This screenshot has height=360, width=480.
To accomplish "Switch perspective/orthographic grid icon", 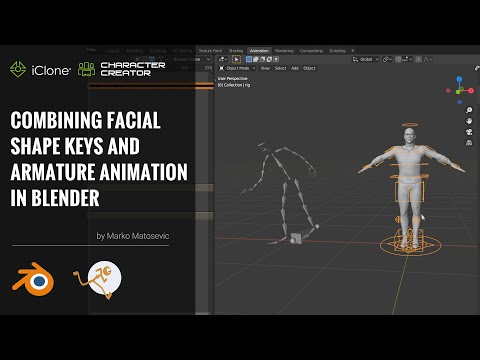I will 469,143.
